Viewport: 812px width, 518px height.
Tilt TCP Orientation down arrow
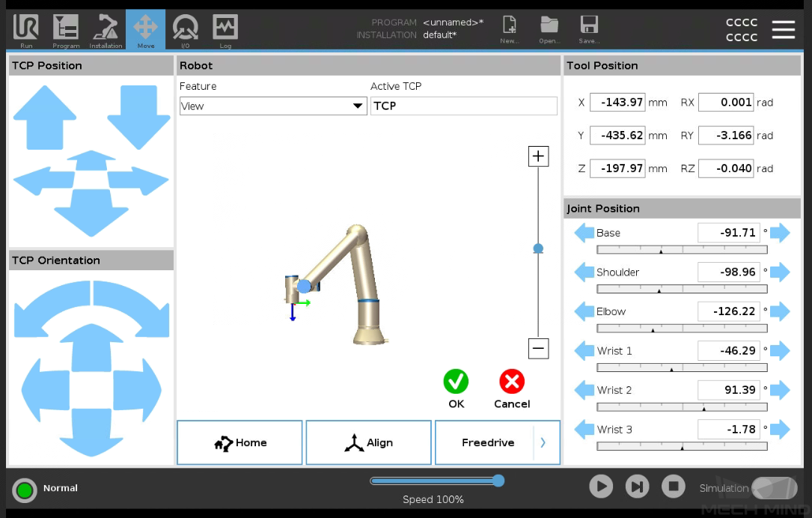point(91,433)
